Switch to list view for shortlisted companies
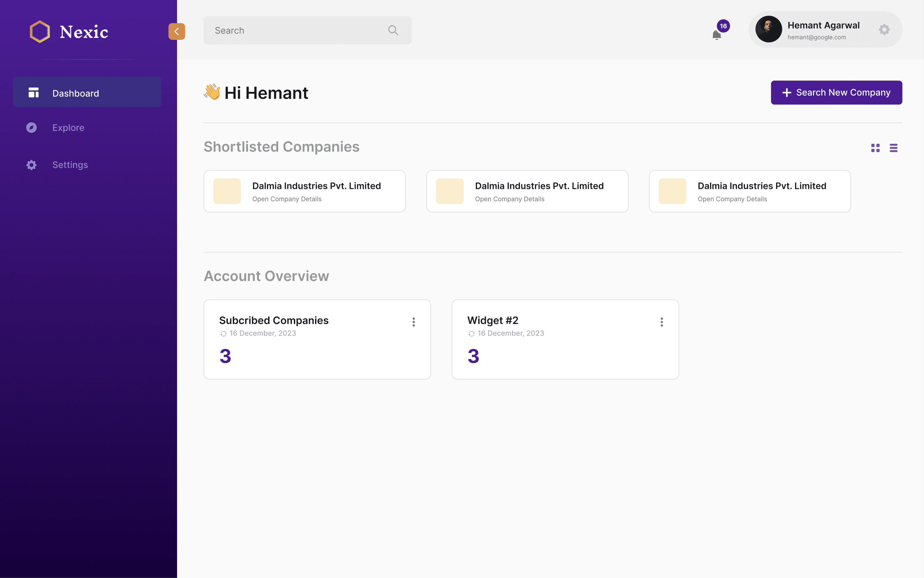 point(893,148)
